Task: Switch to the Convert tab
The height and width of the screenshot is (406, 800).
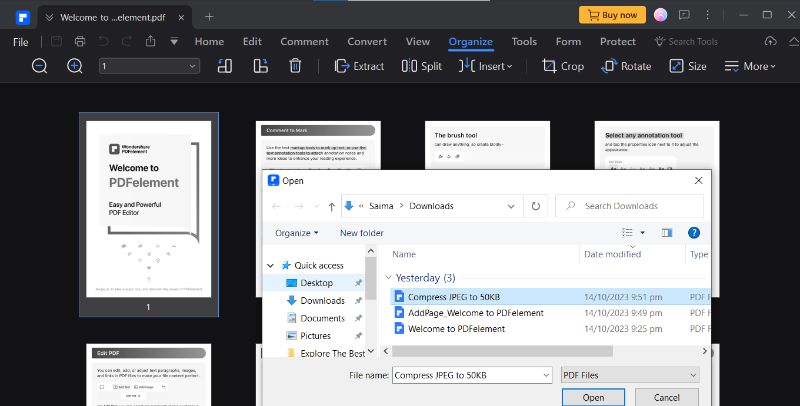Action: 367,42
